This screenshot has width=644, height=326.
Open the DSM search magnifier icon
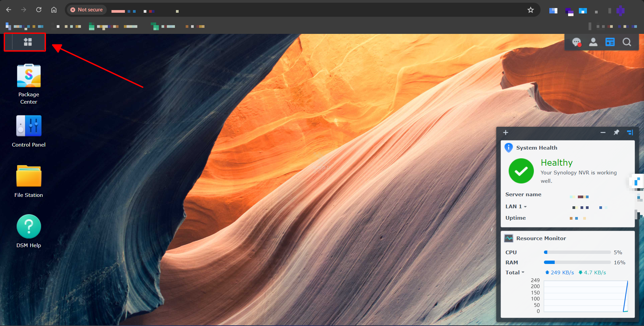click(x=627, y=42)
